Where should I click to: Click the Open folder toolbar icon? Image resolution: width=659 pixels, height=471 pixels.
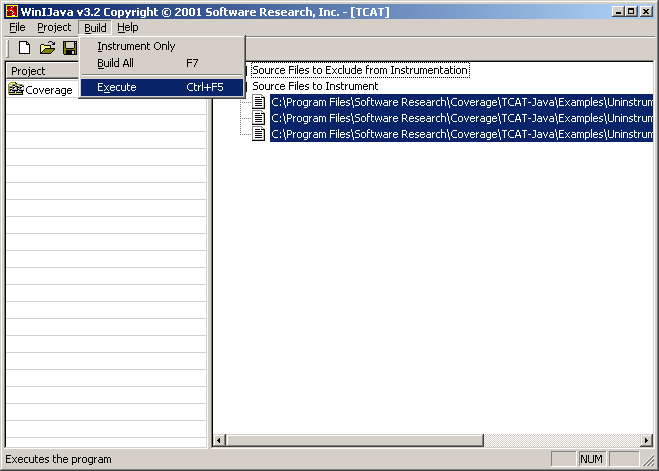click(47, 48)
